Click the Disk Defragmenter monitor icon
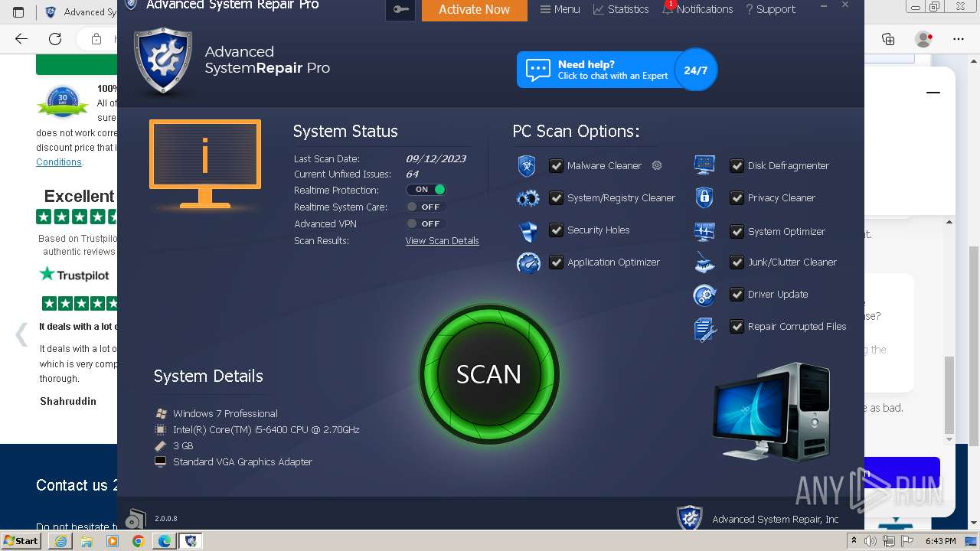Viewport: 980px width, 551px height. [704, 165]
